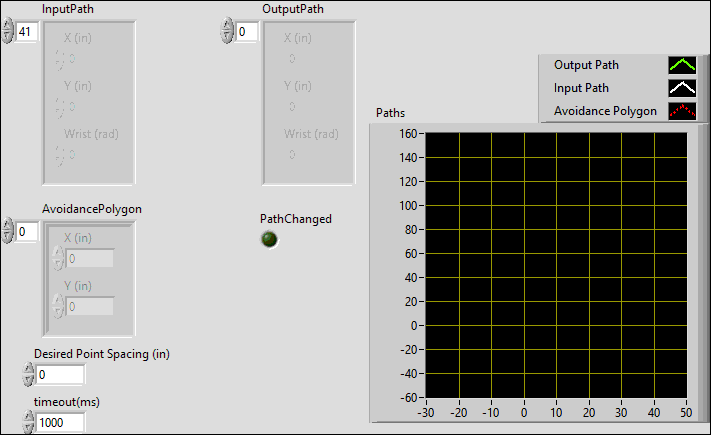This screenshot has width=711, height=435.
Task: Click the green Output Path legend swatch
Action: click(682, 65)
